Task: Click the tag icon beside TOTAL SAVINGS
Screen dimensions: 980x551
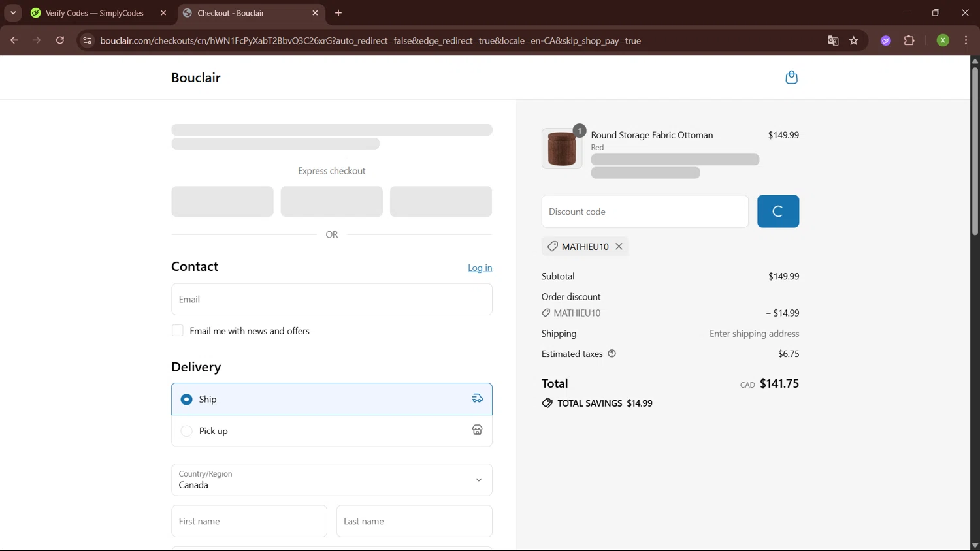Action: 547,403
